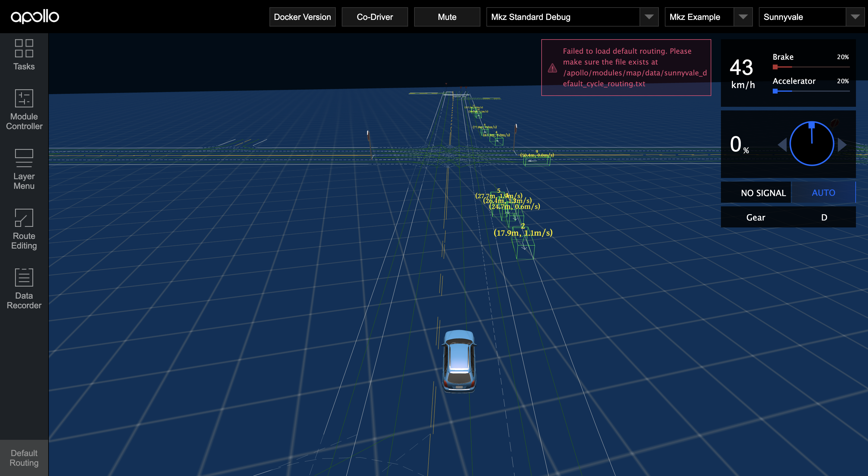This screenshot has width=868, height=476.
Task: Click the AUTO driving mode indicator
Action: click(x=823, y=193)
